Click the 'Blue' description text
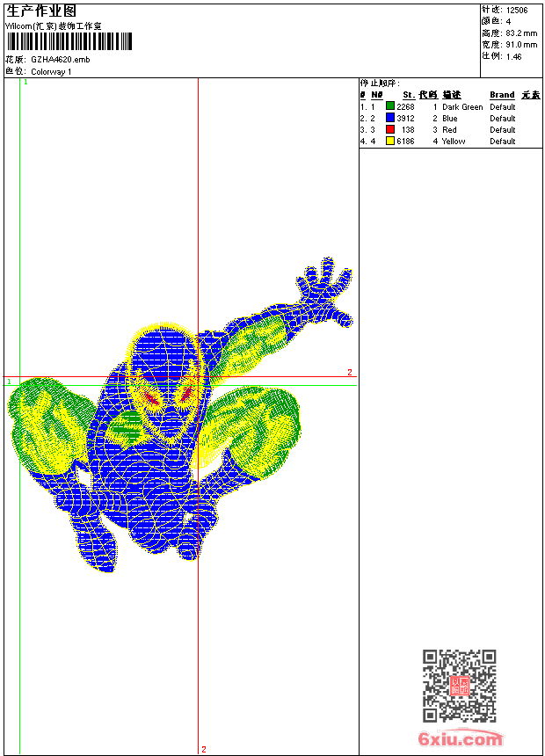This screenshot has height=756, width=545. pos(449,118)
